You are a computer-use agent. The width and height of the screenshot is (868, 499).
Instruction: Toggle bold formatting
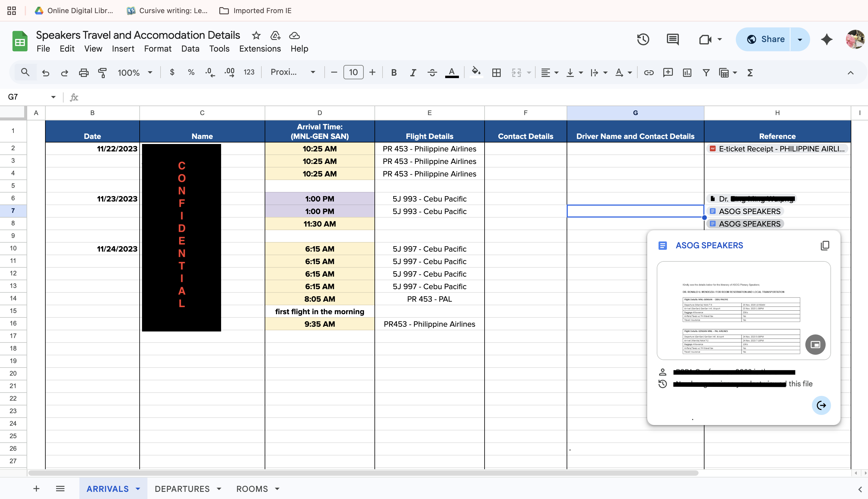[x=394, y=72]
